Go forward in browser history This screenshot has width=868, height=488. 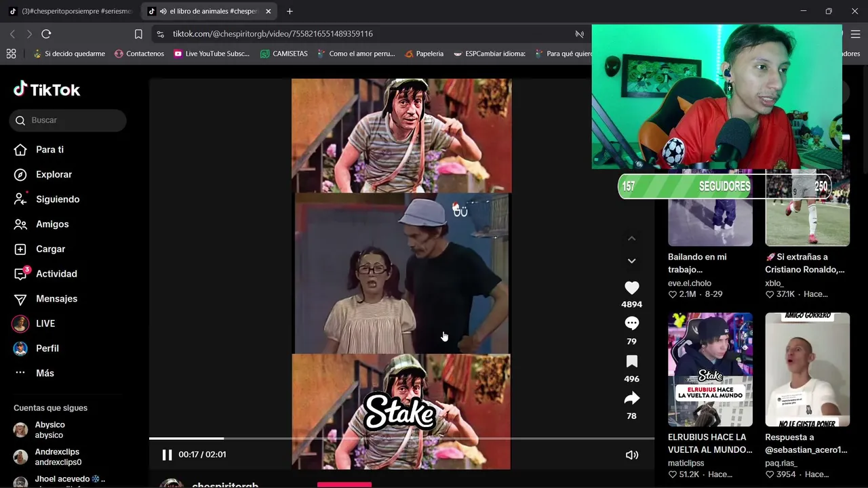click(28, 34)
